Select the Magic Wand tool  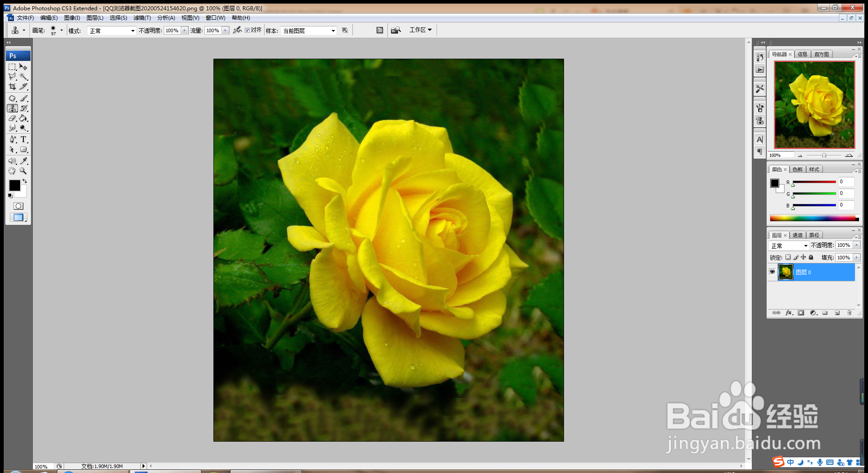tap(24, 77)
